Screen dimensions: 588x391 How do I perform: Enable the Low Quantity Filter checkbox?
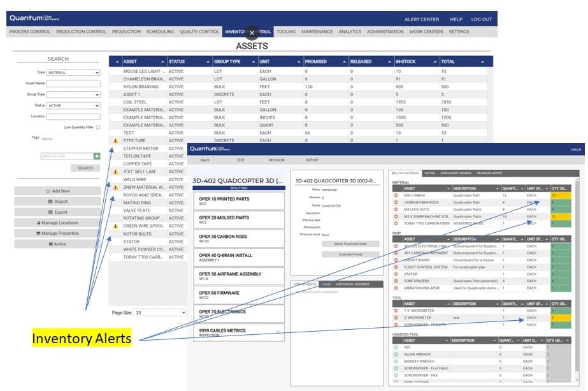point(97,127)
